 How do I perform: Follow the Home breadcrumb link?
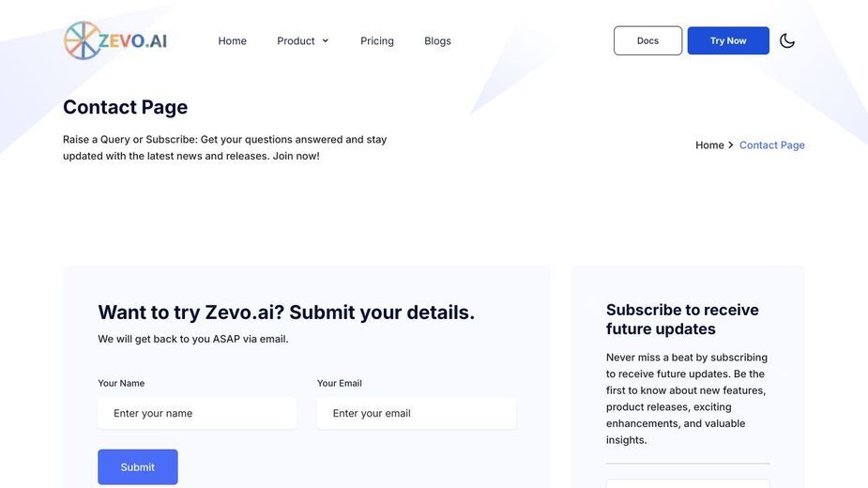(709, 145)
